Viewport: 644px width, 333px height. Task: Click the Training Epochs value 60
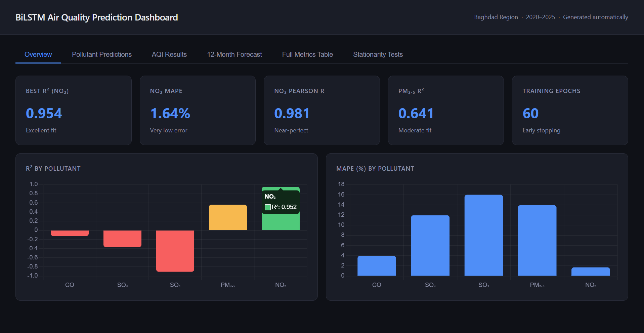(530, 114)
